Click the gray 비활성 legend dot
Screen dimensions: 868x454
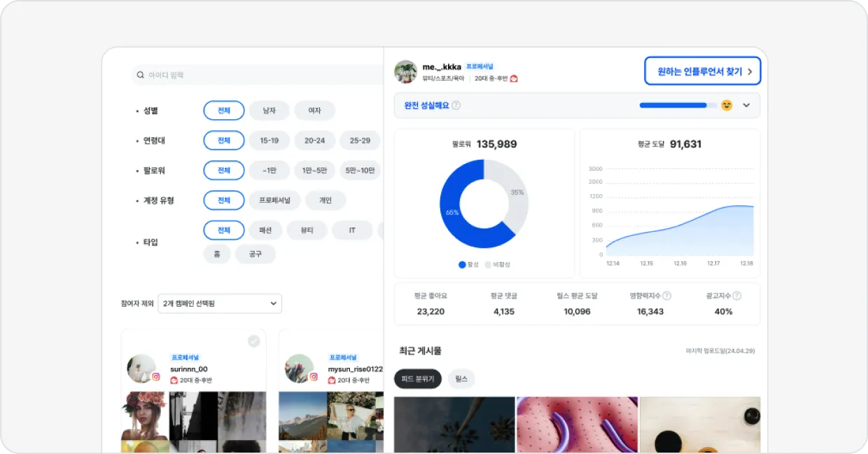(488, 264)
